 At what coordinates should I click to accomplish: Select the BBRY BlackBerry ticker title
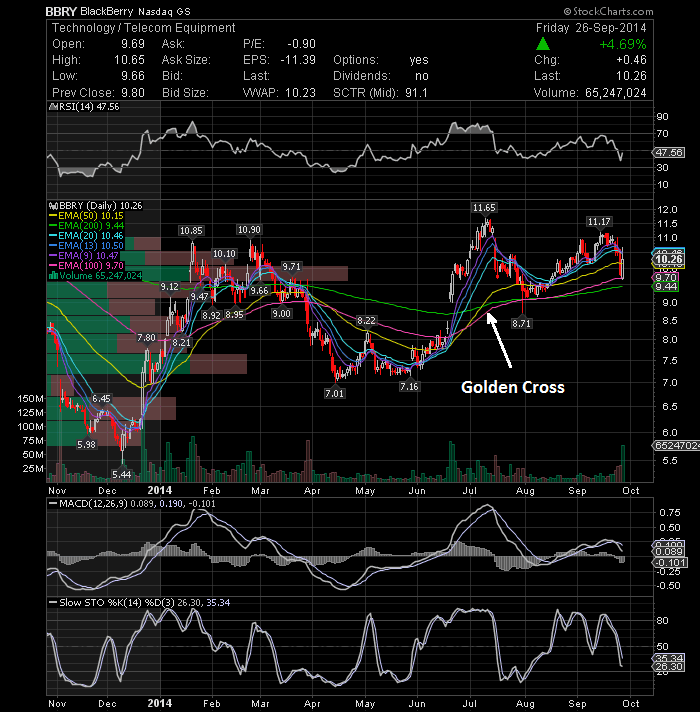118,11
